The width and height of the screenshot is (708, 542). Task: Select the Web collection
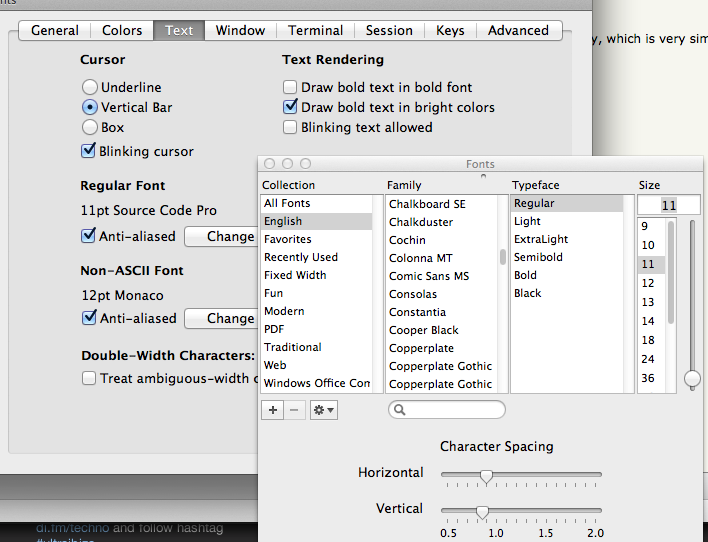[x=316, y=365]
